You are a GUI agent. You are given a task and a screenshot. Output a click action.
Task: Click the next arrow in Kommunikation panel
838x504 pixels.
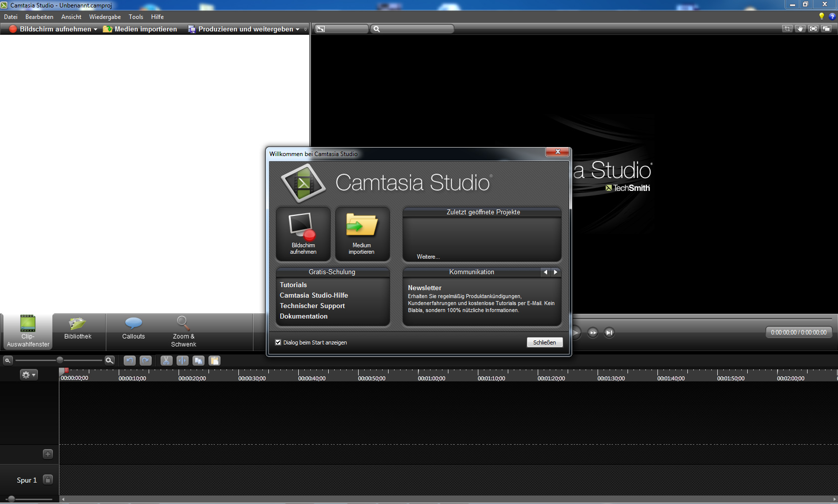[x=556, y=272]
